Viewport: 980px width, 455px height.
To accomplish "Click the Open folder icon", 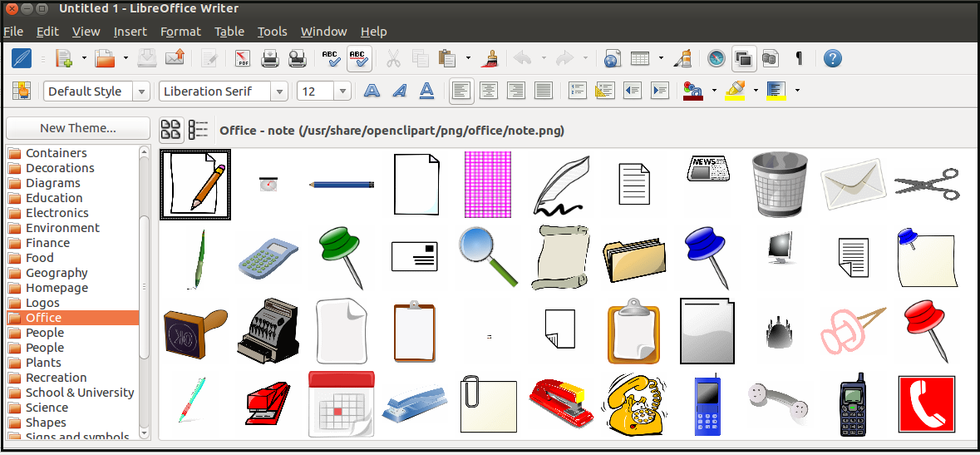I will click(x=105, y=59).
